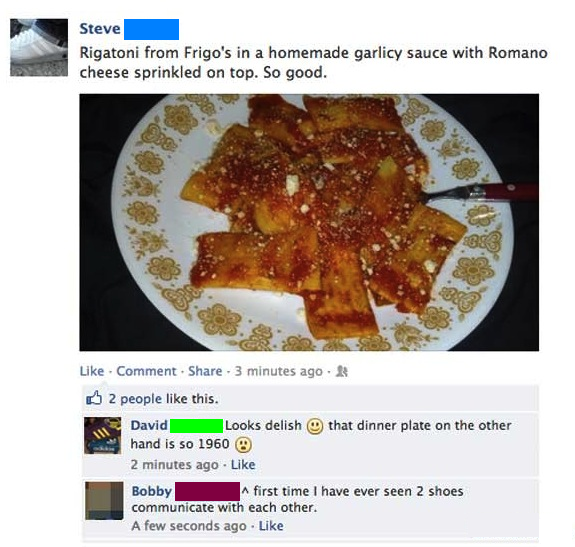Click 'A few seconds ago' timestamp
The image size is (575, 547).
click(x=189, y=526)
